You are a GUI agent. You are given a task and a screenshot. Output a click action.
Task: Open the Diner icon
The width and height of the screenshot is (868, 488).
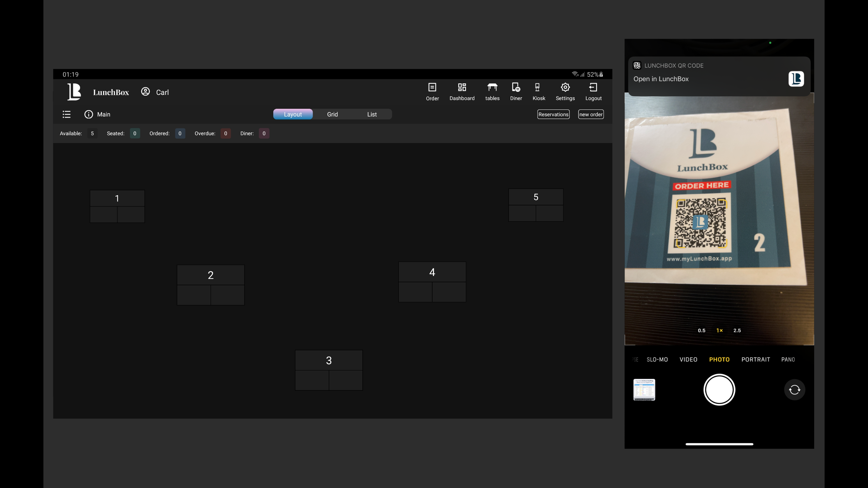tap(516, 87)
